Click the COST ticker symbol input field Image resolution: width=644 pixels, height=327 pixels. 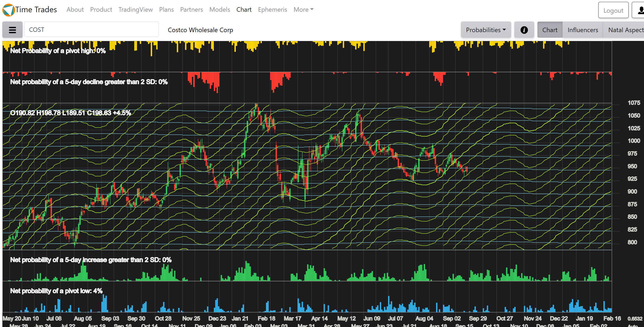(x=91, y=29)
